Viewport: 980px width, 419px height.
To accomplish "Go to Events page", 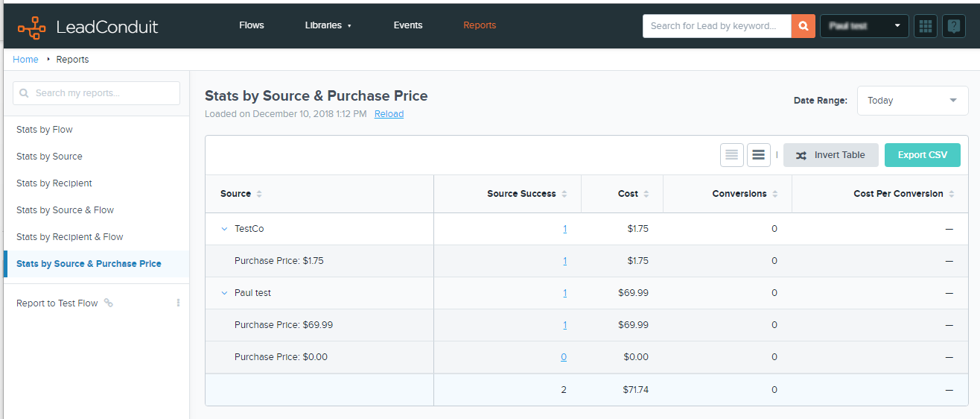I will point(408,25).
